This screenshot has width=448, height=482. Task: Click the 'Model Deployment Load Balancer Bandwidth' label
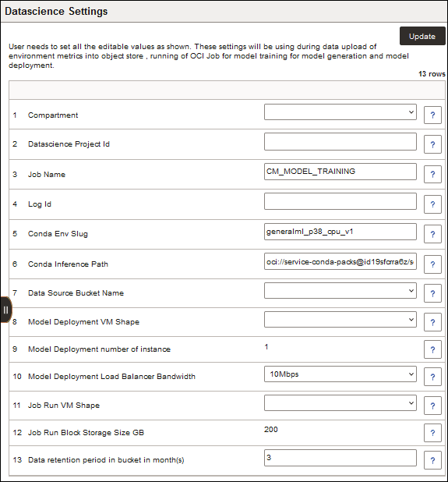point(111,376)
